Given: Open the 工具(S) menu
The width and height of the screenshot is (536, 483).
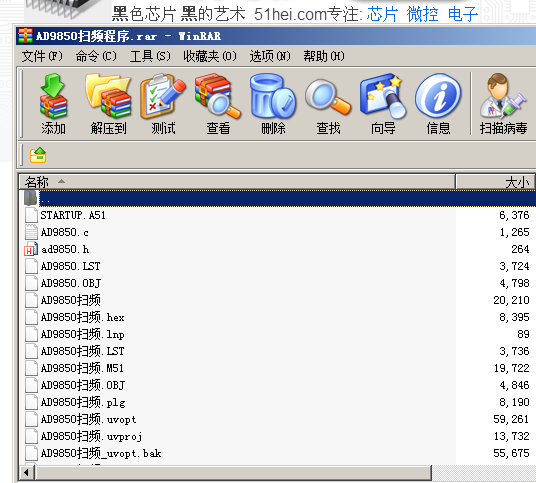Looking at the screenshot, I should 150,56.
